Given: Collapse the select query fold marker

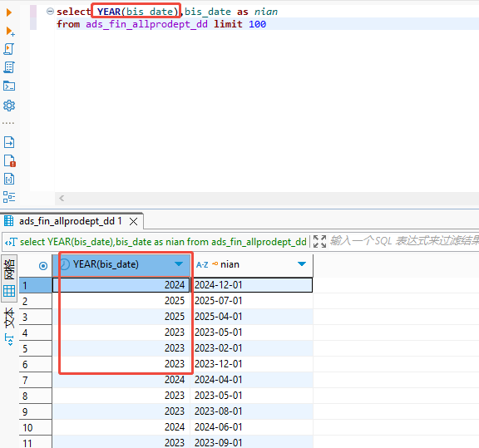Looking at the screenshot, I should tap(50, 12).
